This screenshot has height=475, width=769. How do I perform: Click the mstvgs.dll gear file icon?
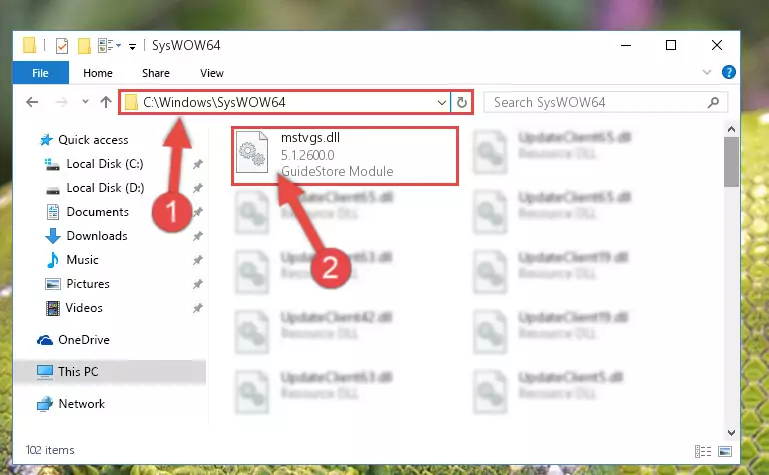point(252,152)
